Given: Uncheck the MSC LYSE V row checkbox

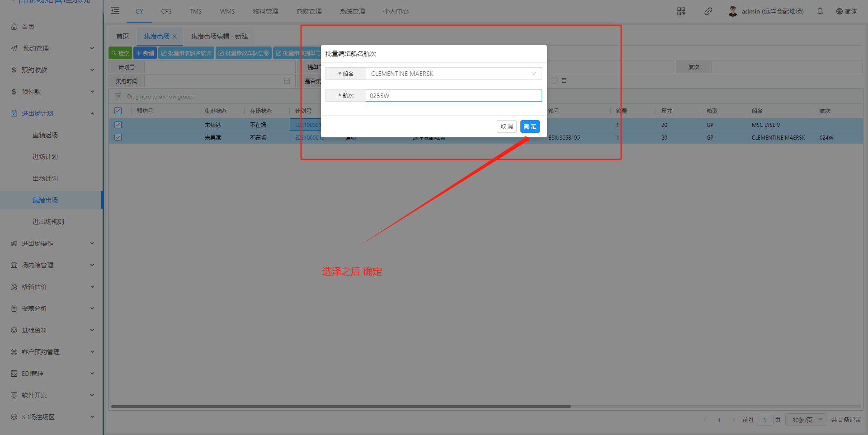Looking at the screenshot, I should pos(118,125).
